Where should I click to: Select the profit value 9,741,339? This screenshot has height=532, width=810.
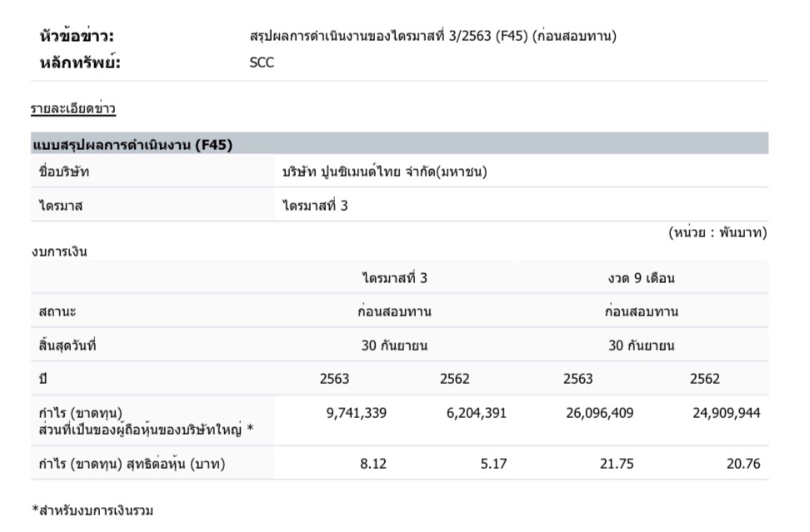pyautogui.click(x=357, y=413)
